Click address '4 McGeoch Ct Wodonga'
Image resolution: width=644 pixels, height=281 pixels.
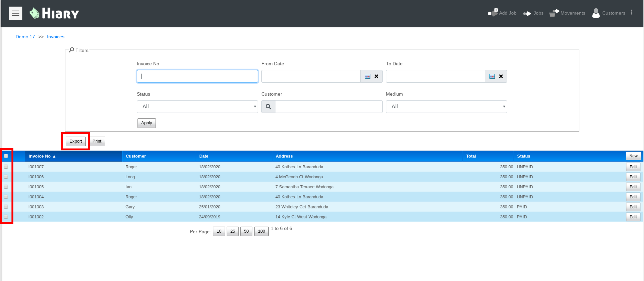[x=299, y=177]
